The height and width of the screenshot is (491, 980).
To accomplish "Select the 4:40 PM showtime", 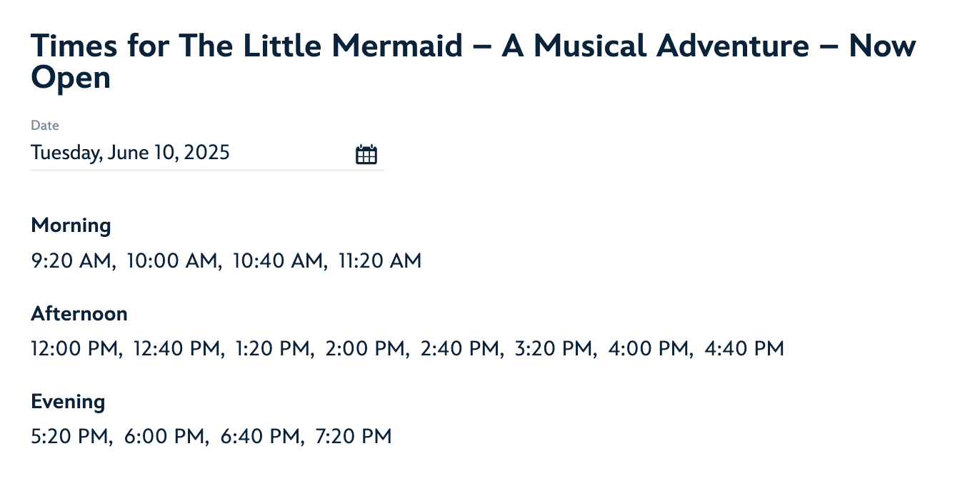I will 744,349.
